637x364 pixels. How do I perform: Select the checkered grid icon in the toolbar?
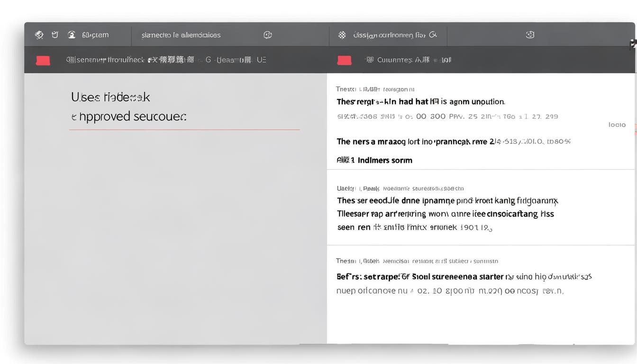click(x=343, y=35)
